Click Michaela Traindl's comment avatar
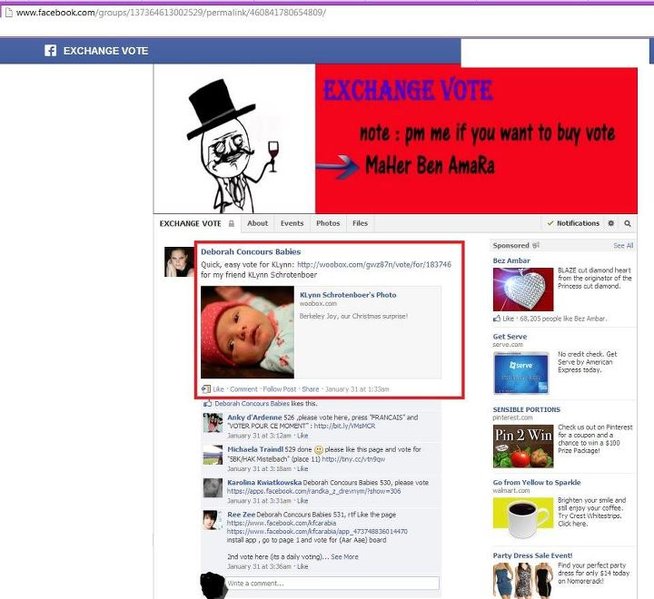The image size is (654, 599). tap(213, 455)
